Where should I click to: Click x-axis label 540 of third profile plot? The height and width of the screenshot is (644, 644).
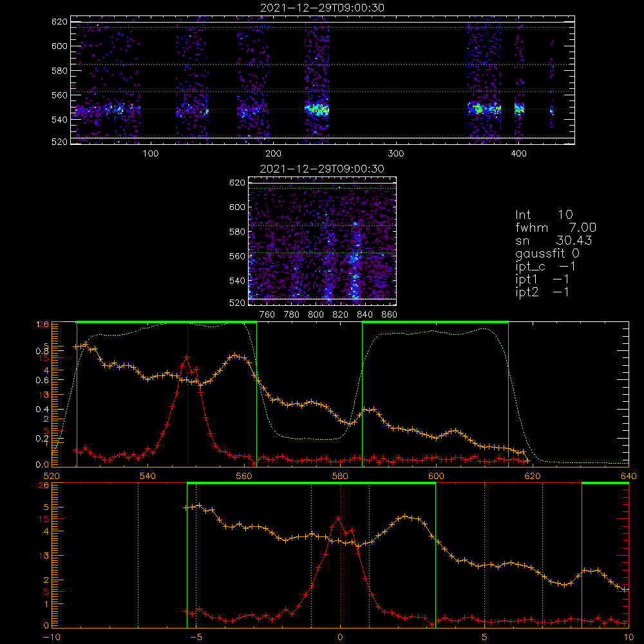coord(148,476)
